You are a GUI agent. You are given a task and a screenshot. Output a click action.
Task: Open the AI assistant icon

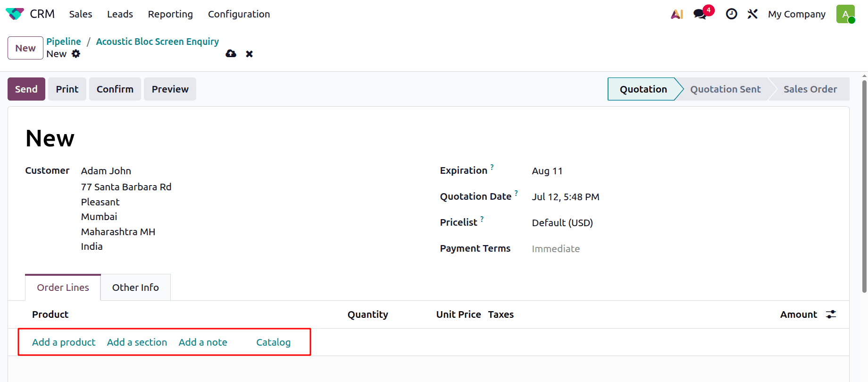coord(677,14)
